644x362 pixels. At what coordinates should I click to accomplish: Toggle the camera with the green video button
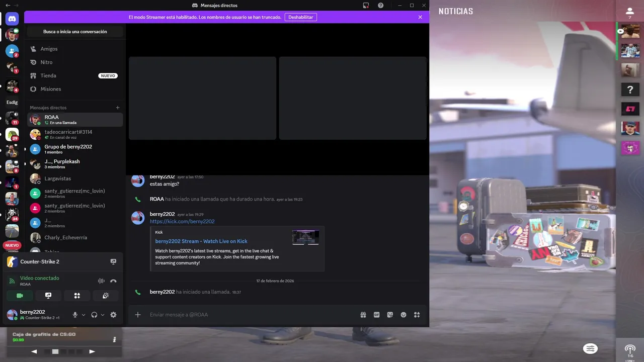(20, 296)
